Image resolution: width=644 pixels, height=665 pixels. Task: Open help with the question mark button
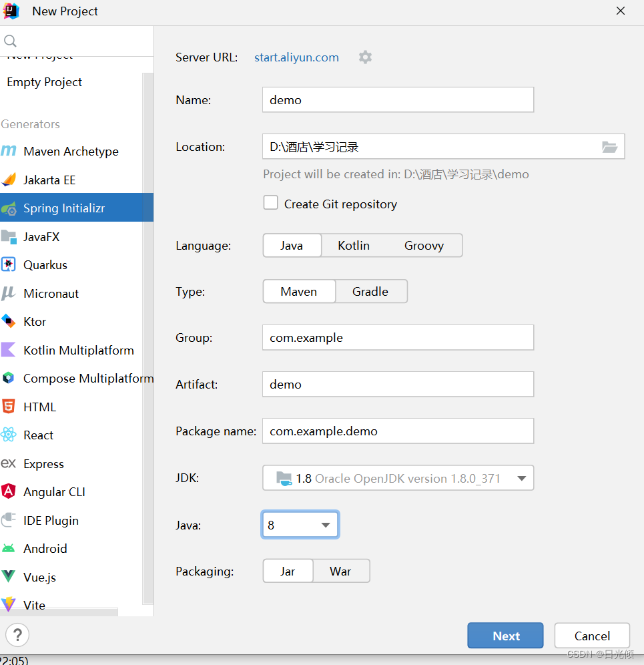click(17, 635)
